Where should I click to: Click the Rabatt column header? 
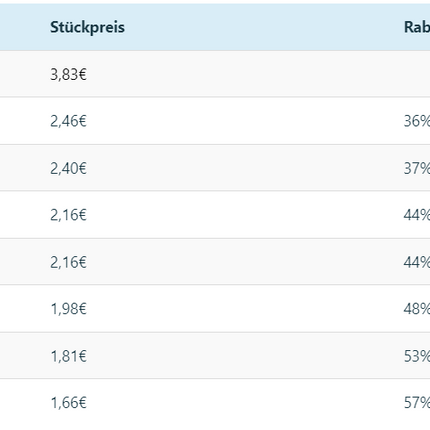417,27
